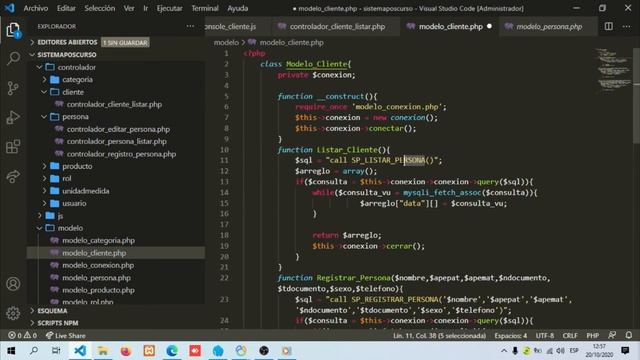This screenshot has height=360, width=640.
Task: Open the Accounts menu in activity bar
Action: point(13,284)
